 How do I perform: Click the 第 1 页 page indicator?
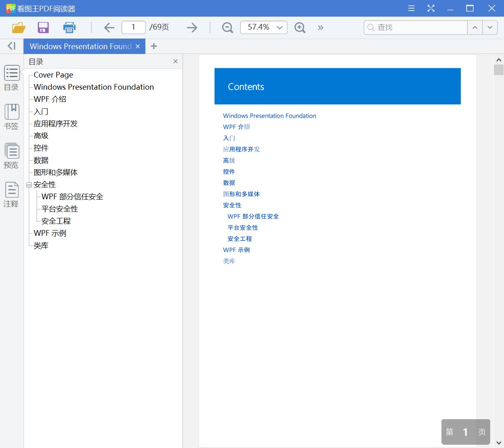(x=466, y=432)
